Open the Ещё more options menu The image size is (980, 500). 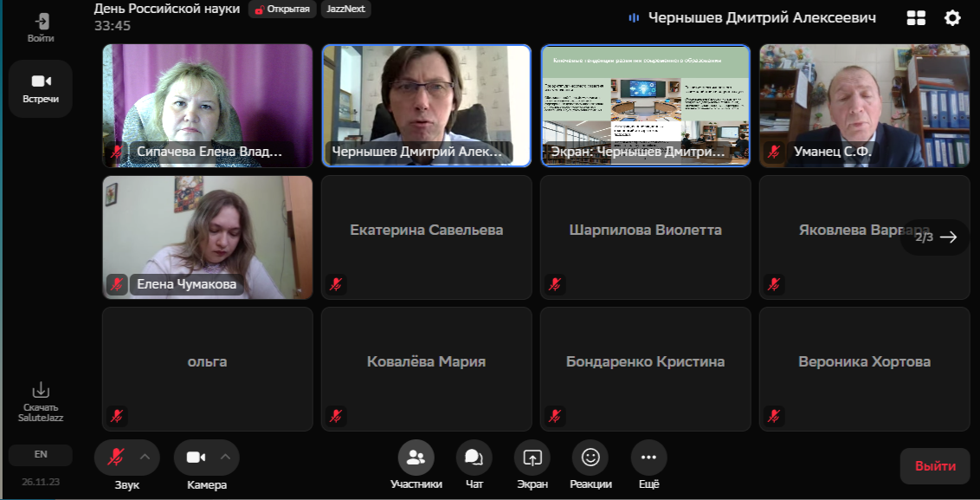[x=648, y=458]
